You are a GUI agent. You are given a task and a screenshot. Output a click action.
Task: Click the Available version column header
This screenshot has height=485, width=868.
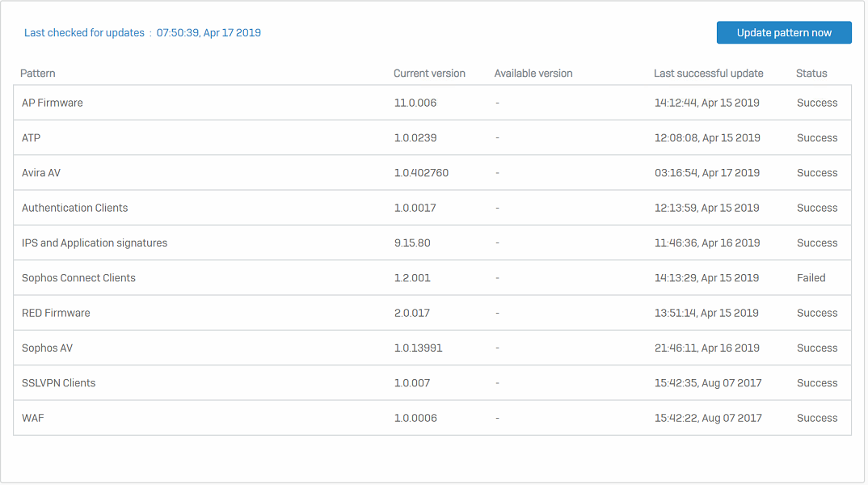pos(533,74)
